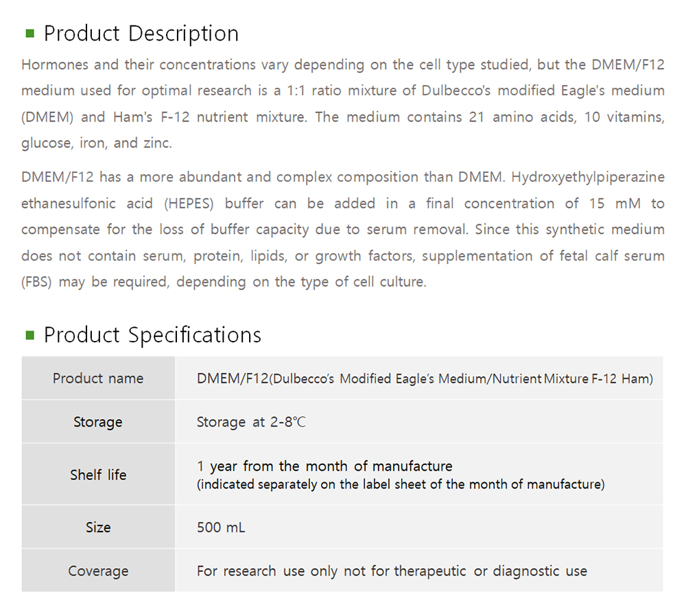
Task: Click the DMEM/F12 product name value
Action: [425, 378]
